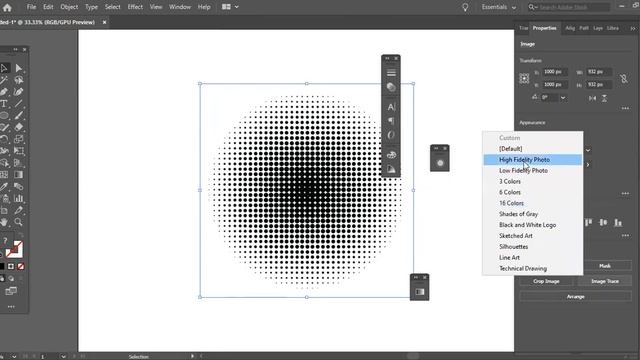Select the Column Graph tool
This screenshot has height=360, width=640.
pos(18,198)
